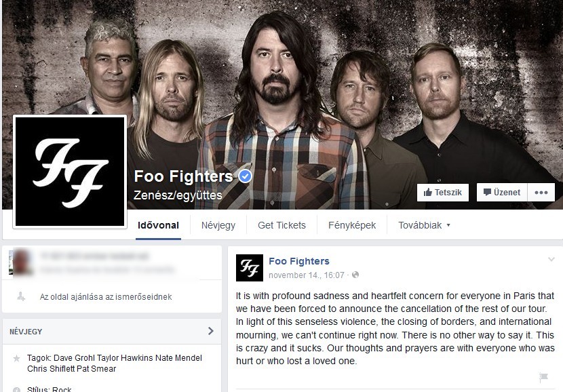Viewport: 563px width, 392px height.
Task: Send a message with Üzenet button
Action: point(501,193)
